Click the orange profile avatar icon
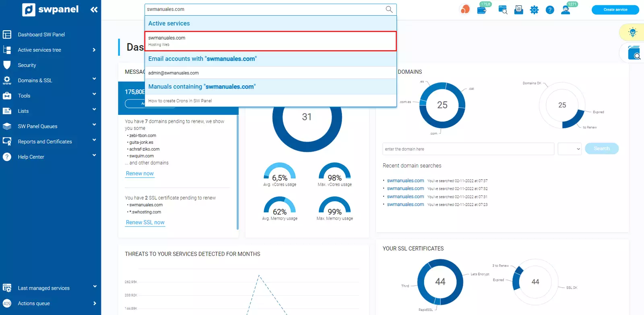Screen dimensions: 644x315 (465, 9)
